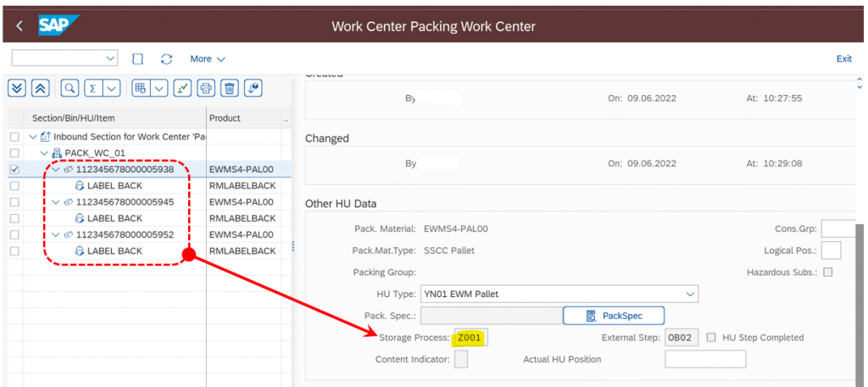Image resolution: width=868 pixels, height=387 pixels.
Task: Tick the checkbox for HU 112345678000005945
Action: pyautogui.click(x=15, y=202)
